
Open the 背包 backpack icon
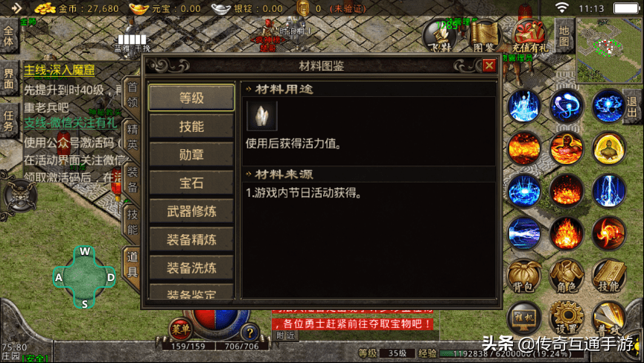coord(523,276)
